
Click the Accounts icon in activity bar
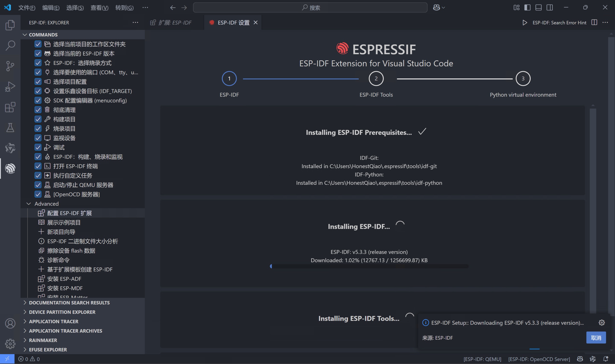(x=10, y=323)
